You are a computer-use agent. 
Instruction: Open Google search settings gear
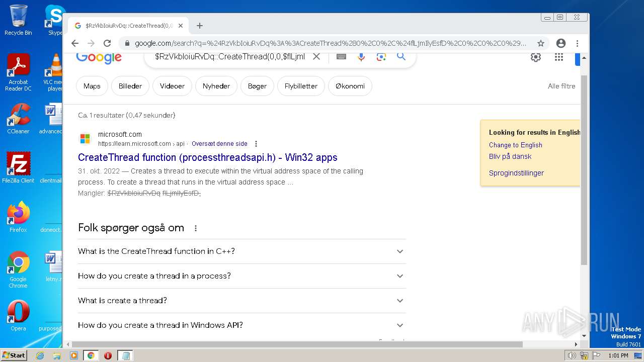point(536,57)
